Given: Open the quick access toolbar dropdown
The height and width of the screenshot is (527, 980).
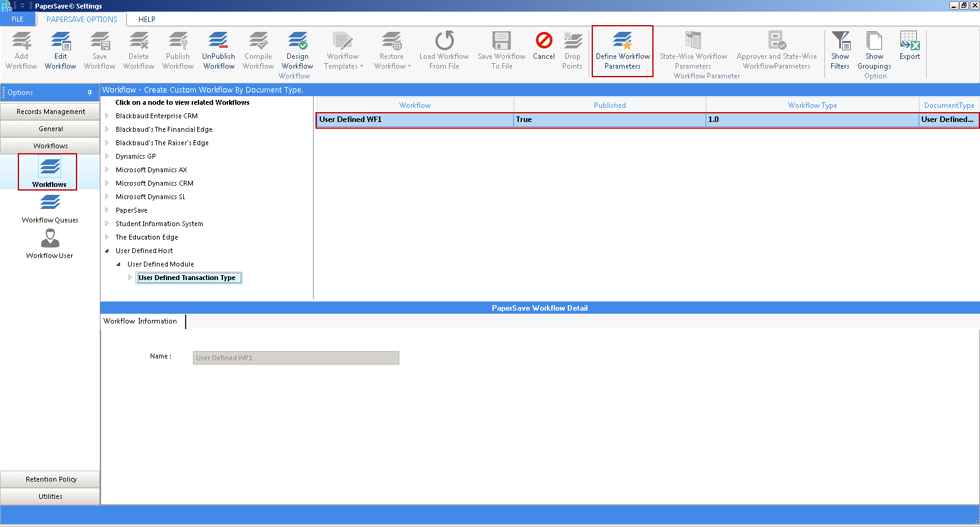Looking at the screenshot, I should tap(22, 6).
